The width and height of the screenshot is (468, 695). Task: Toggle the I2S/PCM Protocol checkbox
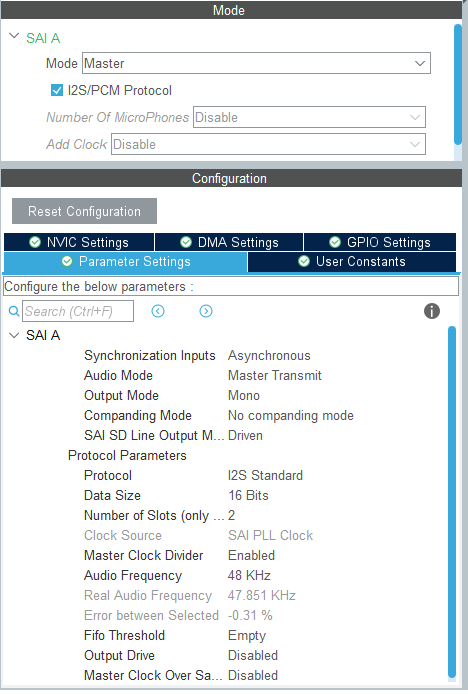click(57, 90)
